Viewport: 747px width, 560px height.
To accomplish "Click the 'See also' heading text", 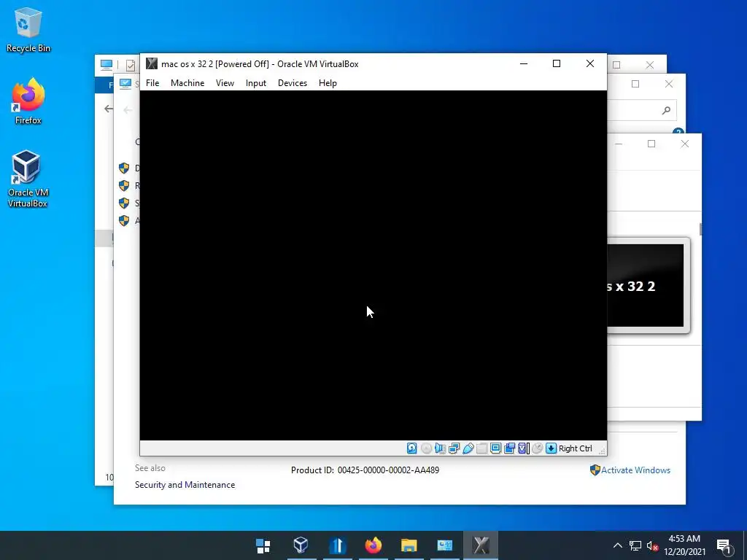I will 150,468.
